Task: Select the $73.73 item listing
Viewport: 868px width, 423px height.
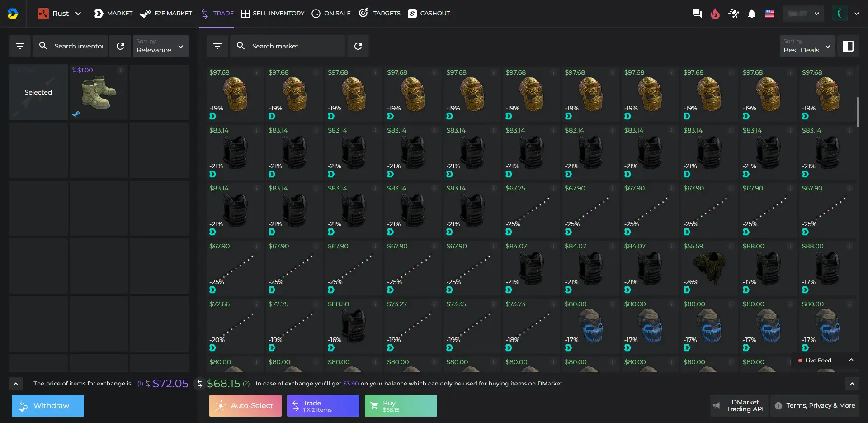Action: pyautogui.click(x=531, y=326)
